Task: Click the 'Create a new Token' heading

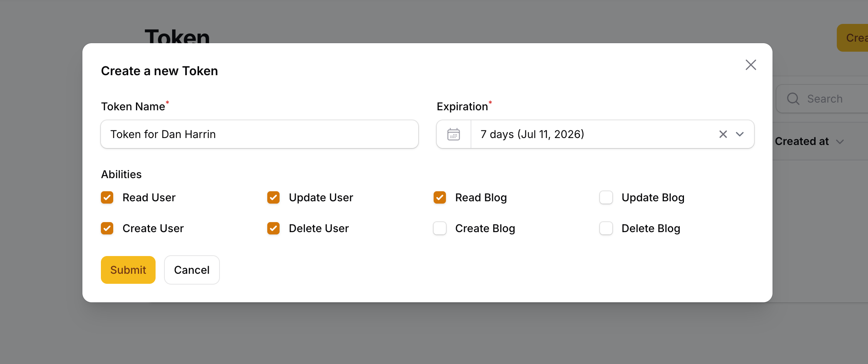Action: [x=159, y=71]
